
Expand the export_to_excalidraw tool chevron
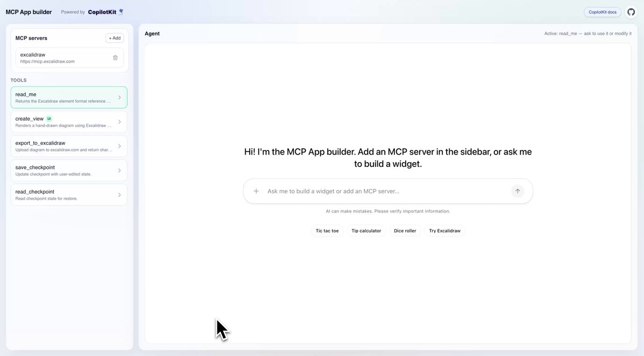tap(120, 146)
